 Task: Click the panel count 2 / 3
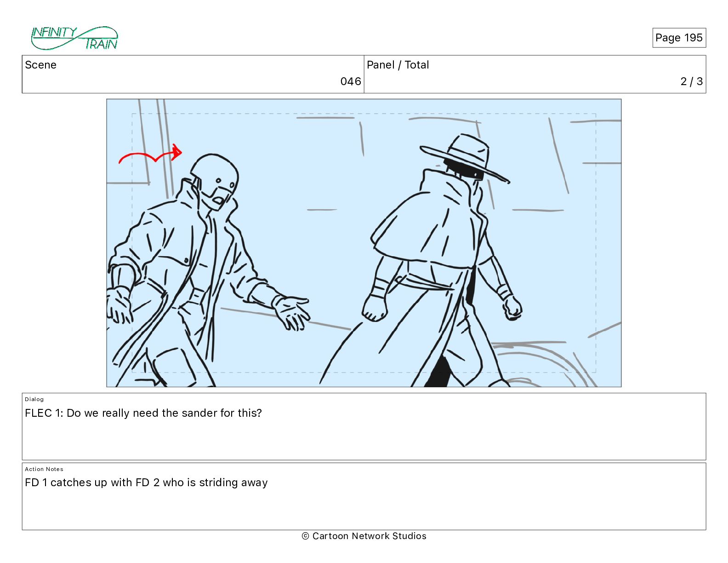coord(691,81)
